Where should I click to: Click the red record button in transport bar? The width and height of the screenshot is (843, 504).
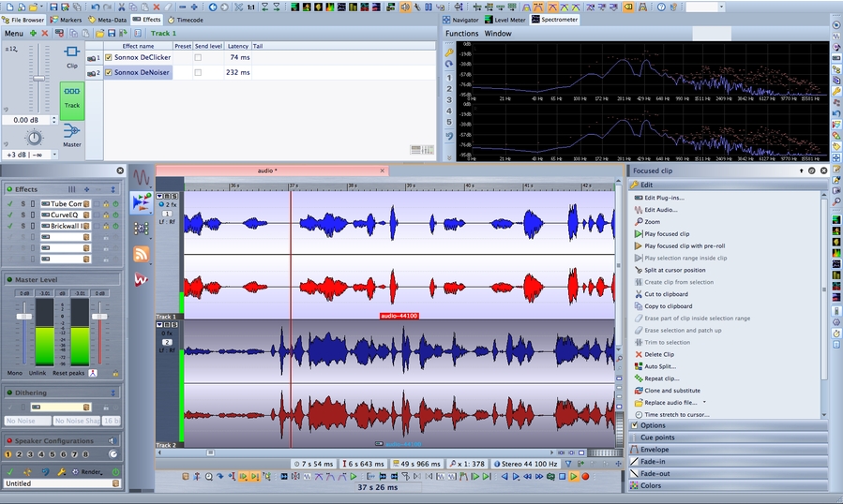pos(585,477)
